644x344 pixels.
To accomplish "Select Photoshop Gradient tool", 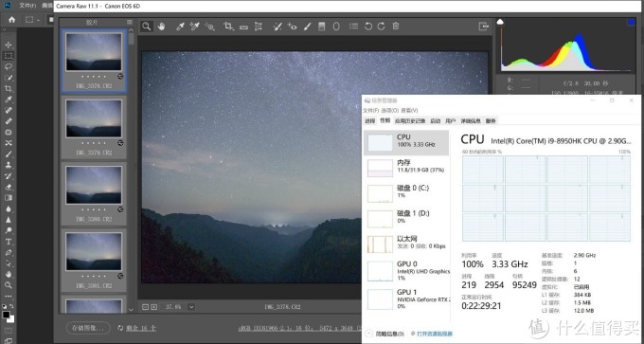I will [x=9, y=198].
